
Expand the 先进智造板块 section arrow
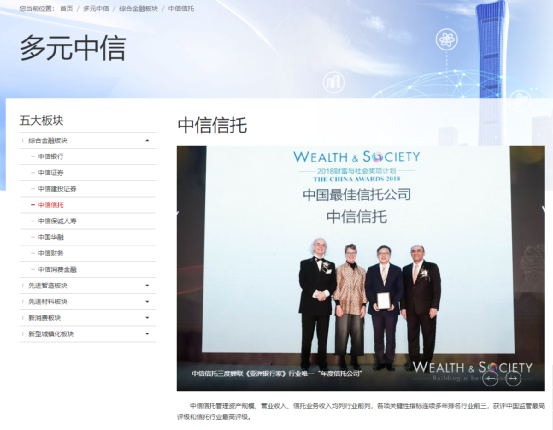pos(147,285)
